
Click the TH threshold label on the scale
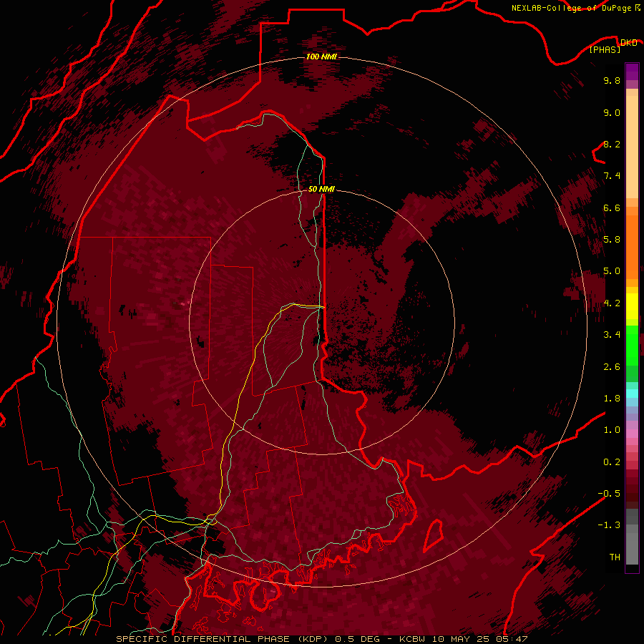point(615,557)
